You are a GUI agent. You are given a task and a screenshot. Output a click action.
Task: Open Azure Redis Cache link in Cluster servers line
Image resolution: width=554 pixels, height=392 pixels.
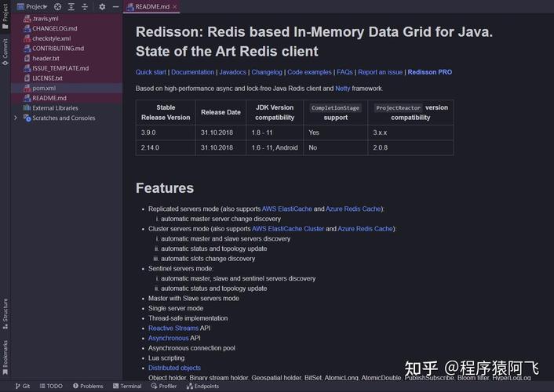366,228
